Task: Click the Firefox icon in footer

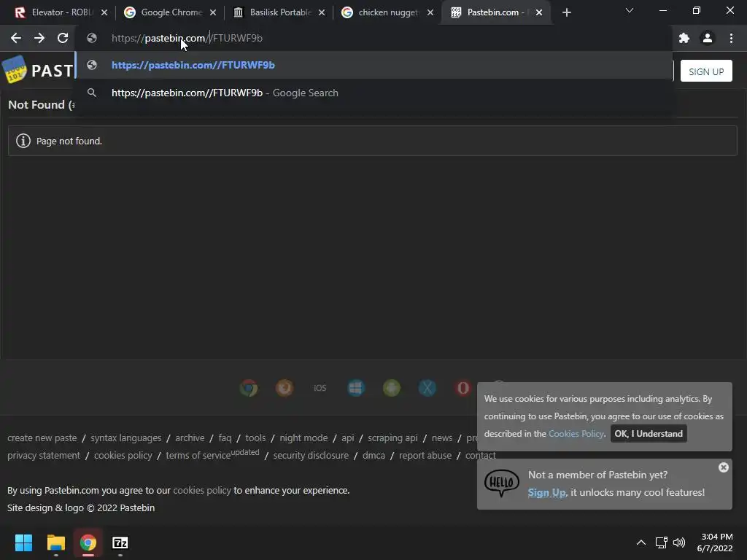Action: [285, 388]
